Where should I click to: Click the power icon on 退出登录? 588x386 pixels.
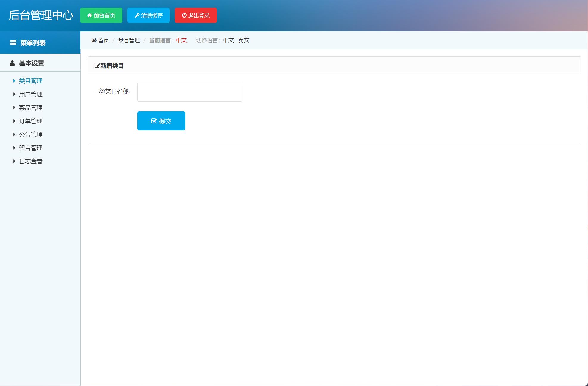(184, 15)
